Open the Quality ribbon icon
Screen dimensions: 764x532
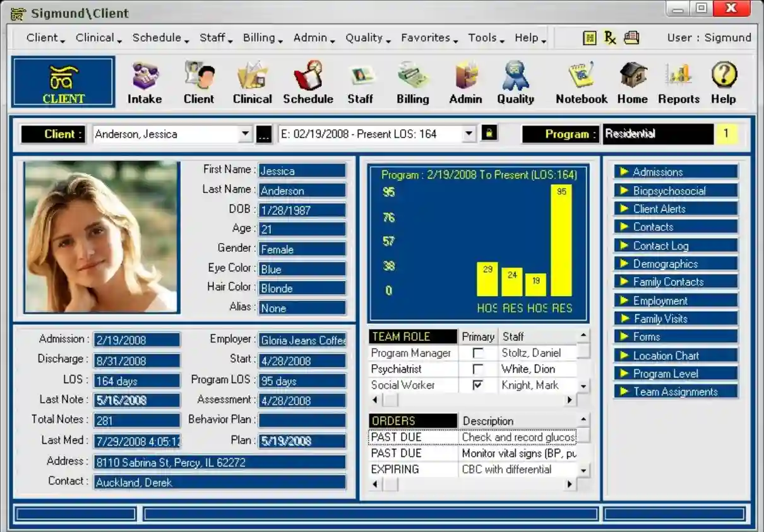(x=516, y=81)
